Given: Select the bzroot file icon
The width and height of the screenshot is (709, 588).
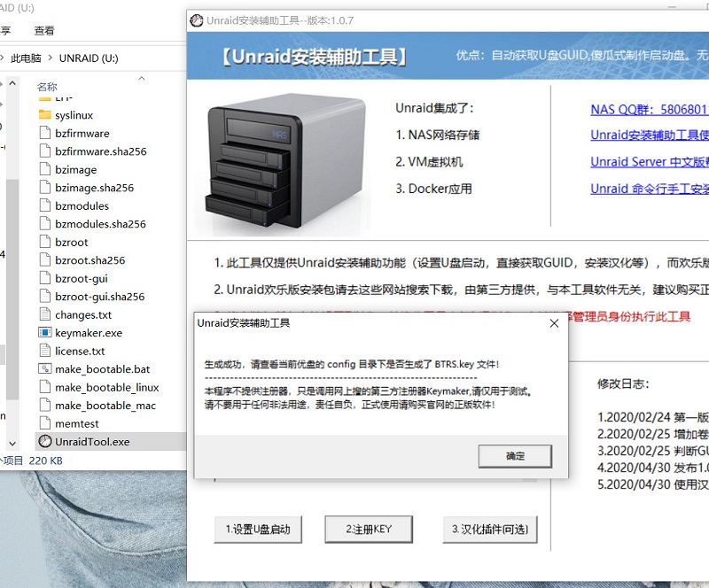Looking at the screenshot, I should tap(45, 242).
